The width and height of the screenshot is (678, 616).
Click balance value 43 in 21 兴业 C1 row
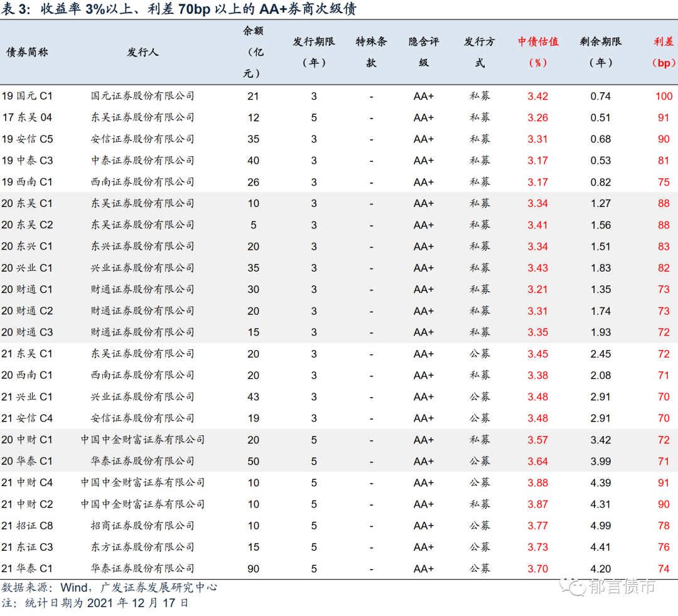254,397
